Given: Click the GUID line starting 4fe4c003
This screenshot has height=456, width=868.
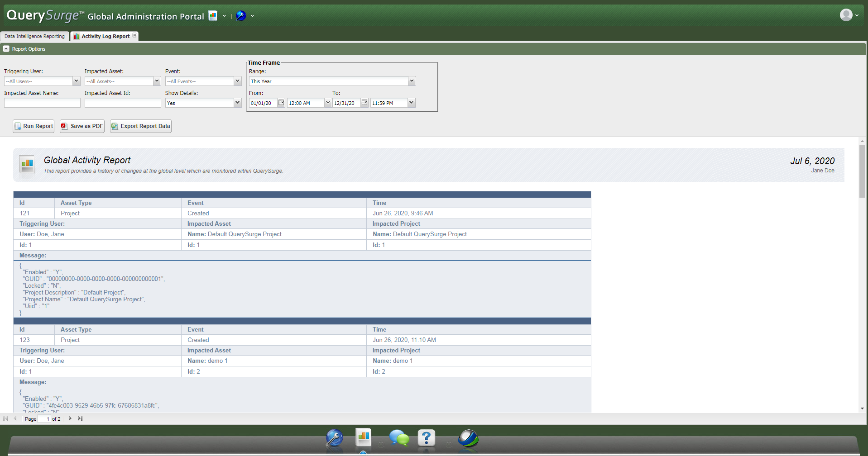Looking at the screenshot, I should [x=91, y=405].
